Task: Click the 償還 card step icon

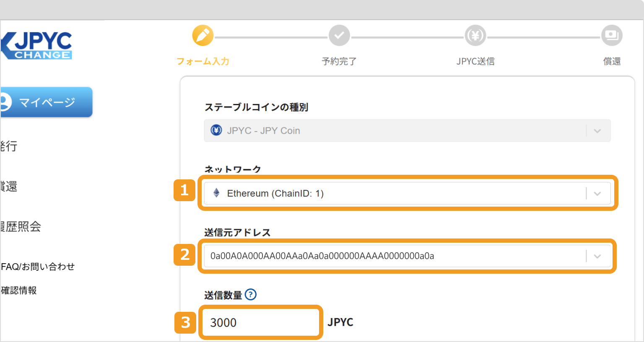Action: pyautogui.click(x=611, y=35)
